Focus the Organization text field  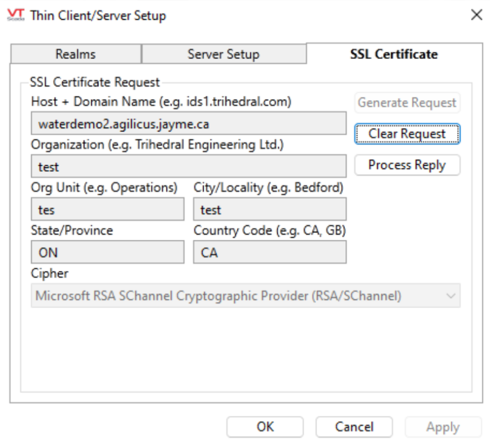pyautogui.click(x=189, y=166)
